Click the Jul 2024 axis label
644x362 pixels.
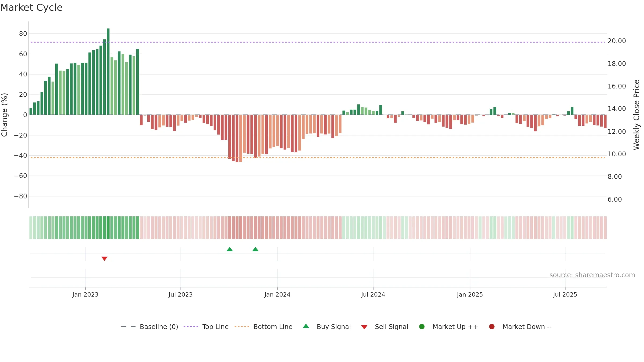(373, 294)
